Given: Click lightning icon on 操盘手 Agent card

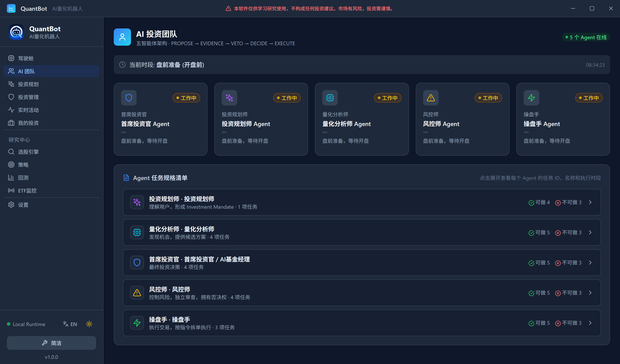Looking at the screenshot, I should pos(531,98).
